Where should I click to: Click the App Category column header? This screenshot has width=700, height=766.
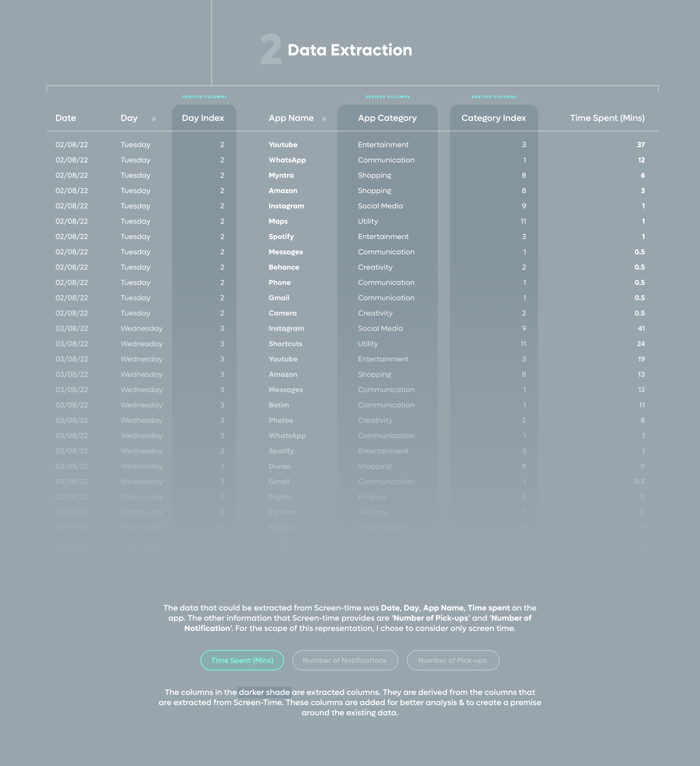(387, 118)
